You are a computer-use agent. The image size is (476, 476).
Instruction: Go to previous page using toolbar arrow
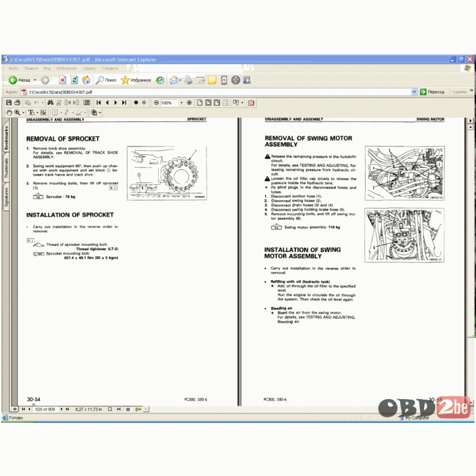click(x=107, y=103)
